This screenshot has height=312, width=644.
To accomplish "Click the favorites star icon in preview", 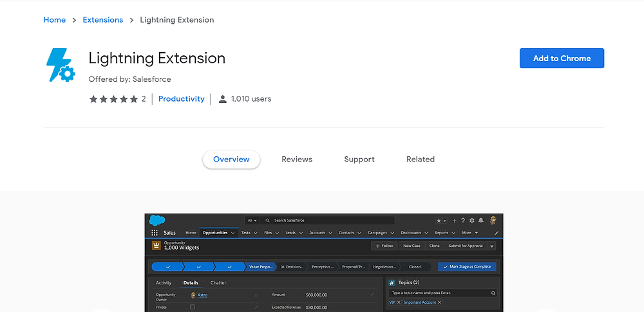I will pos(439,221).
